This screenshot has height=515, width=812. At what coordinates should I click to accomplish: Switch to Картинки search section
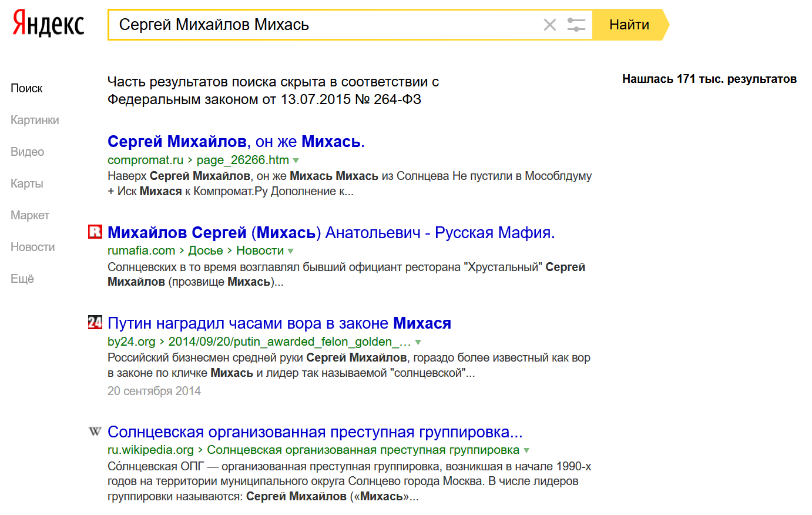tap(35, 120)
